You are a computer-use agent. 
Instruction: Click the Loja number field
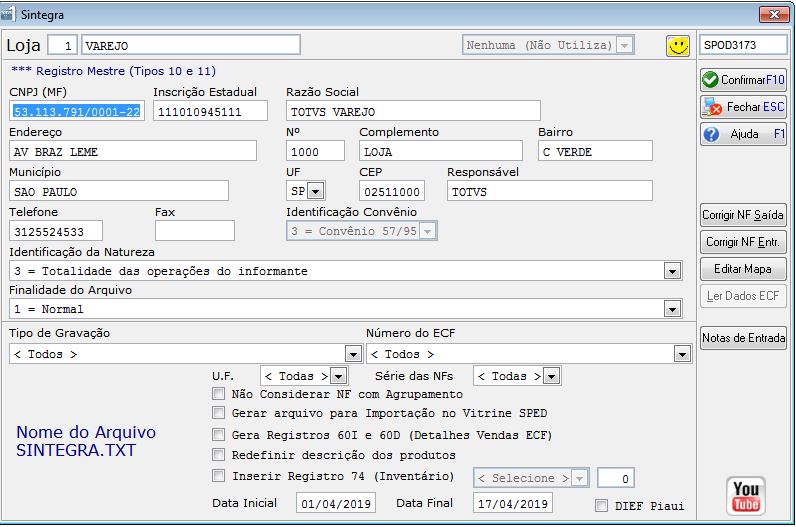pyautogui.click(x=62, y=45)
